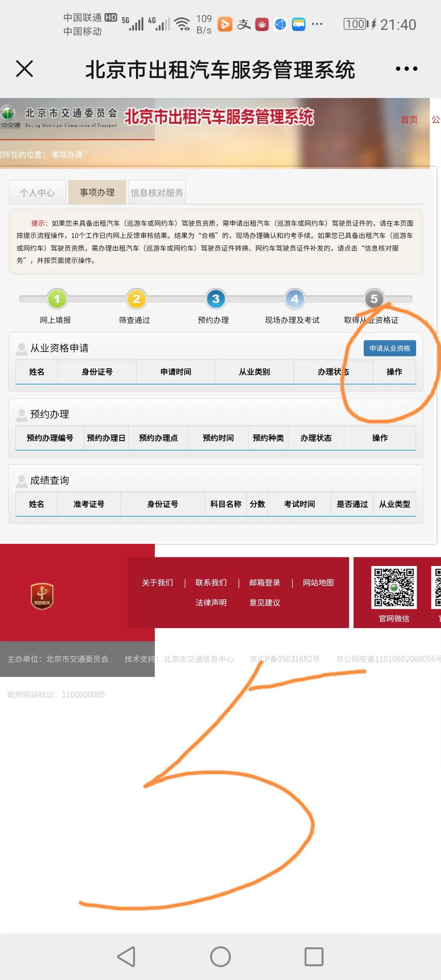Click the 党政机关 emblem in footer
The width and height of the screenshot is (441, 980).
click(42, 596)
